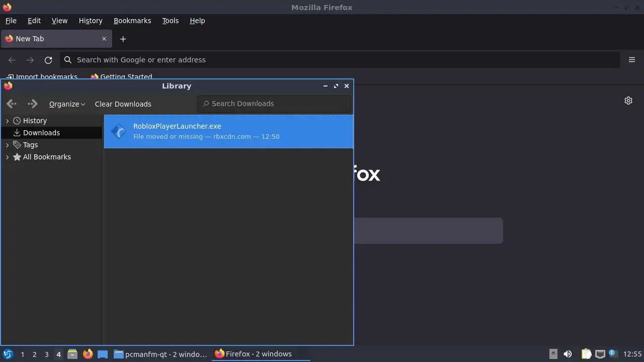Open the Edit menu

pyautogui.click(x=34, y=21)
